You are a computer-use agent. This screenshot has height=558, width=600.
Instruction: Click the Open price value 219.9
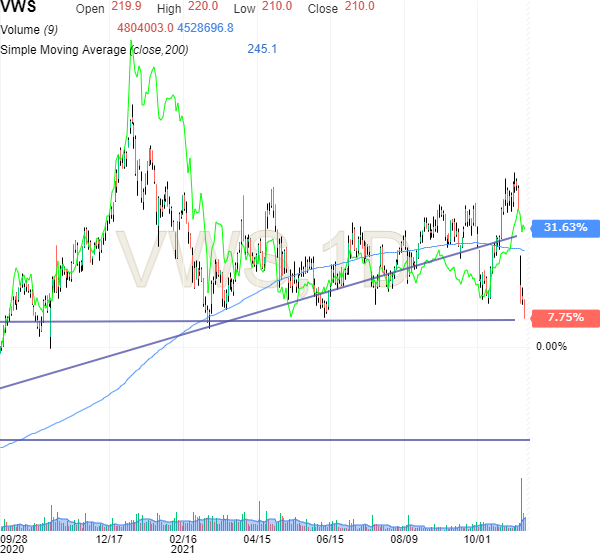(128, 8)
